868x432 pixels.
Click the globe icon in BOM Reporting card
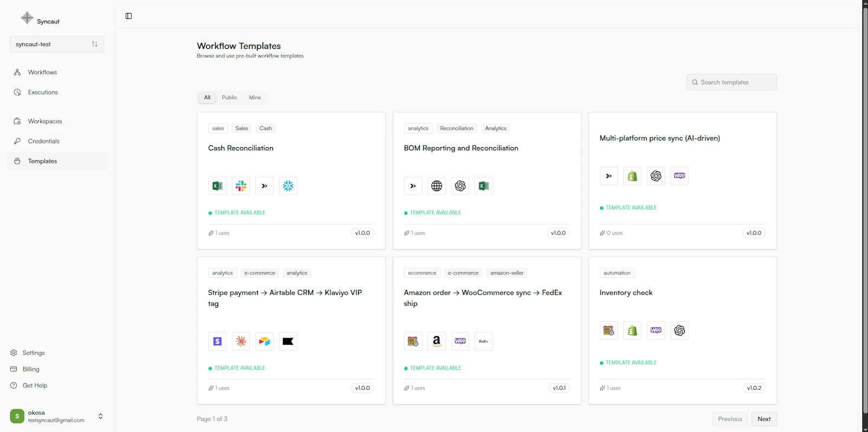pos(437,186)
